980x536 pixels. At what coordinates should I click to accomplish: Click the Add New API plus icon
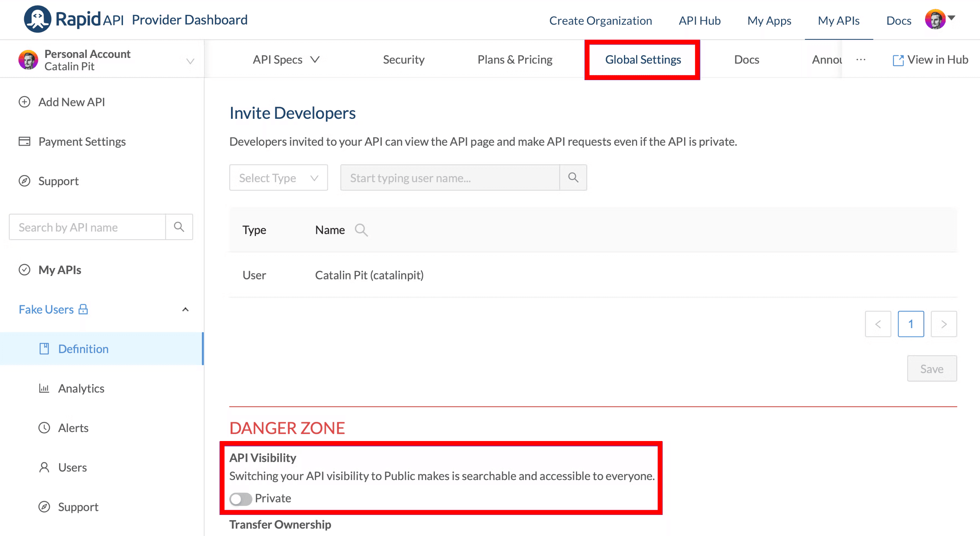coord(25,102)
